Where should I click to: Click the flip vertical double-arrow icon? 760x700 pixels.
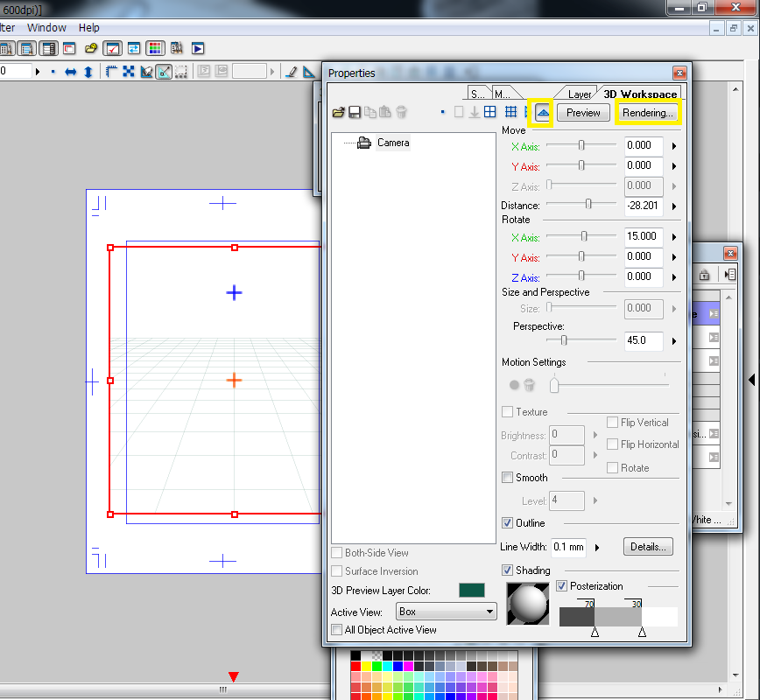coord(88,72)
